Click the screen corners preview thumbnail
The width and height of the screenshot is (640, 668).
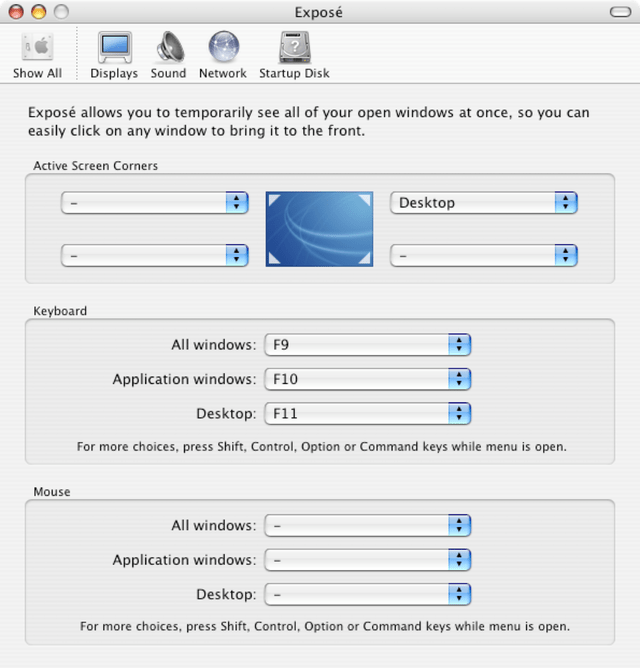[x=319, y=229]
